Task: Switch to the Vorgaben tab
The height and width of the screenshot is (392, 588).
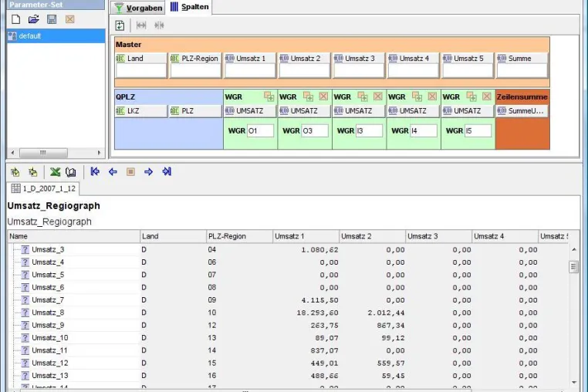Action: (138, 8)
